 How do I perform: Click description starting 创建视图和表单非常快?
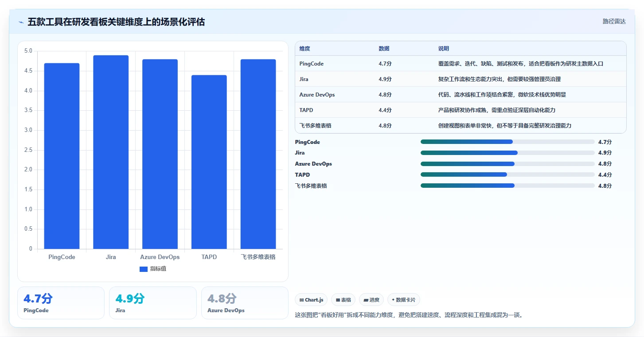504,126
